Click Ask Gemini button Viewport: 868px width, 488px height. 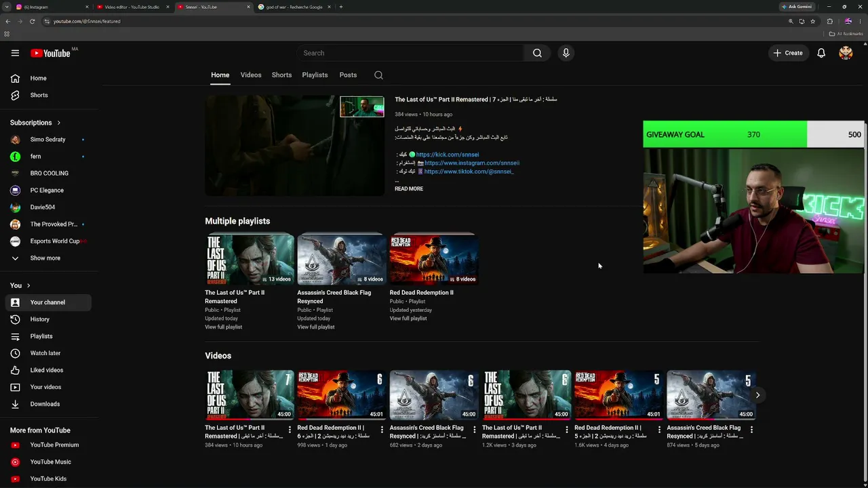(x=796, y=7)
